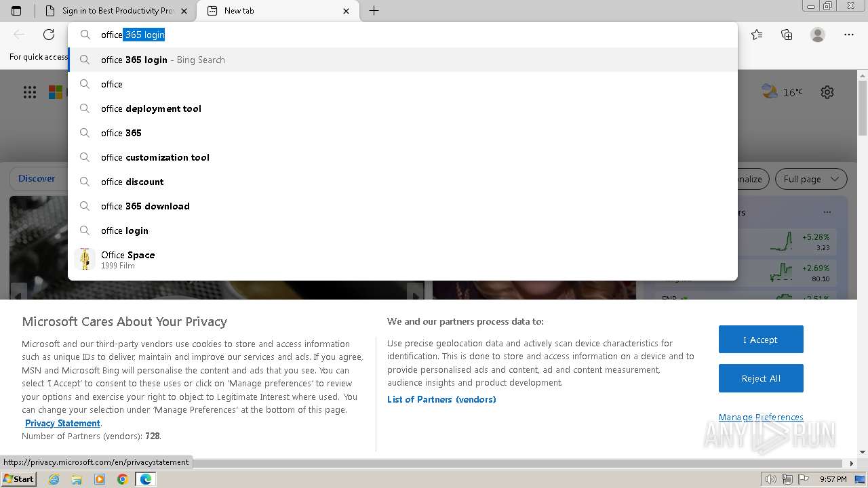This screenshot has height=488, width=868.
Task: Open the 'Manage Preferences' link
Action: point(761,417)
